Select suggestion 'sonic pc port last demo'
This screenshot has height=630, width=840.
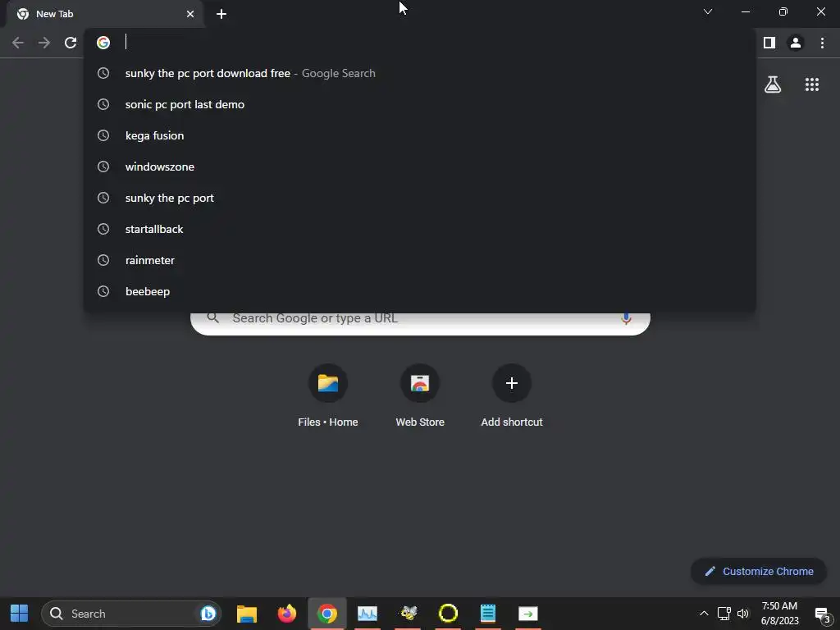point(420,104)
